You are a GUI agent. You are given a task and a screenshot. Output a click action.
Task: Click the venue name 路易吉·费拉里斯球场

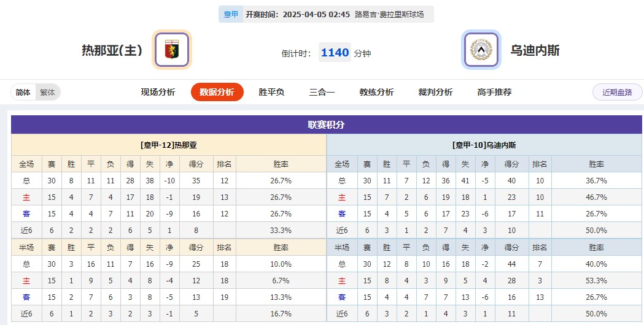(x=389, y=14)
